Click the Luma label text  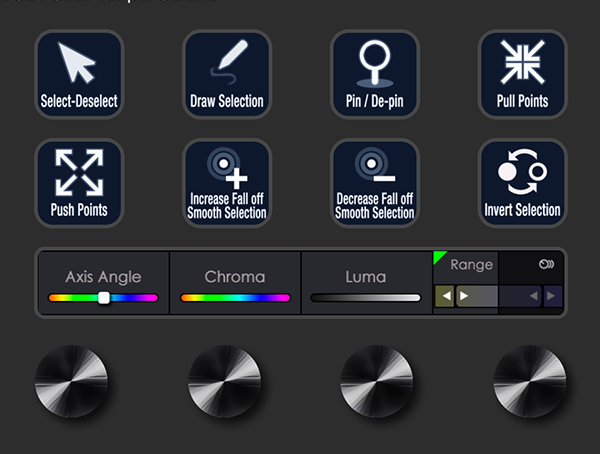(365, 277)
